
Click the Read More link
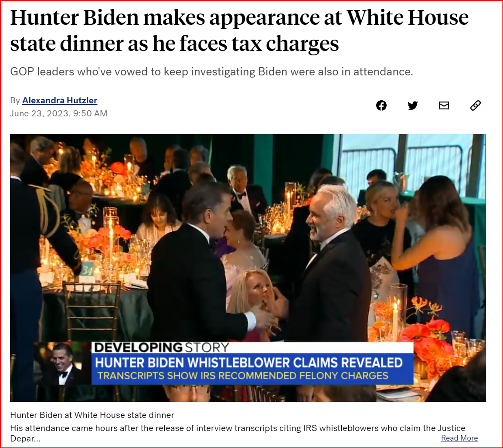click(x=459, y=438)
